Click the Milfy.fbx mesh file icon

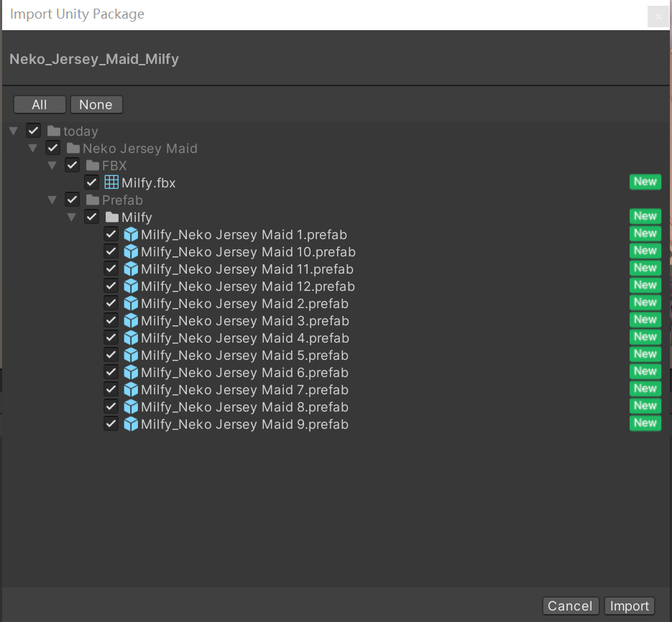pyautogui.click(x=111, y=183)
